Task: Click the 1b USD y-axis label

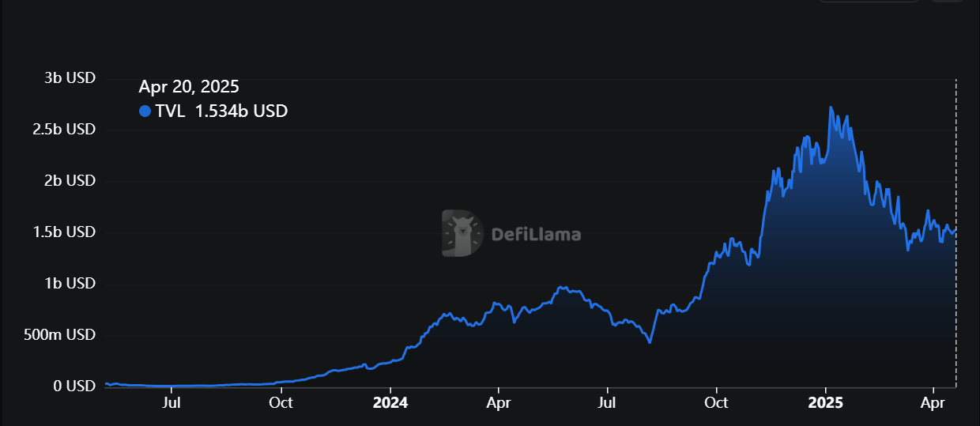Action: click(x=70, y=283)
